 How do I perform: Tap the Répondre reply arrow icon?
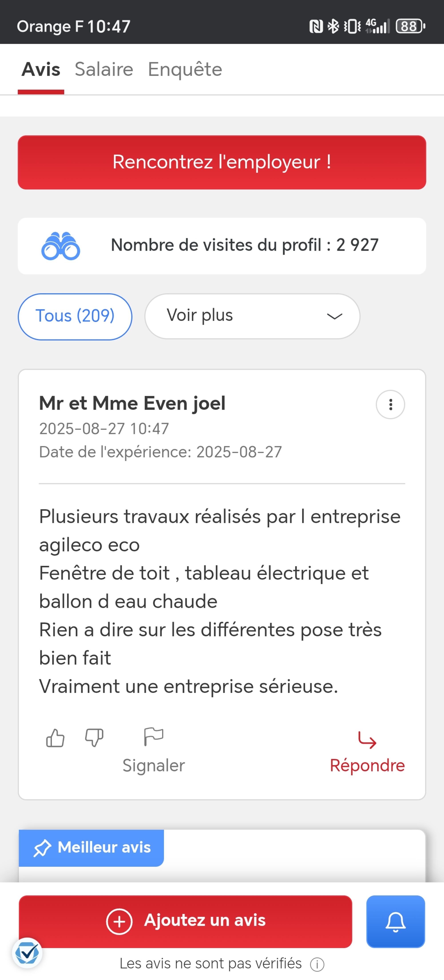pos(367,740)
